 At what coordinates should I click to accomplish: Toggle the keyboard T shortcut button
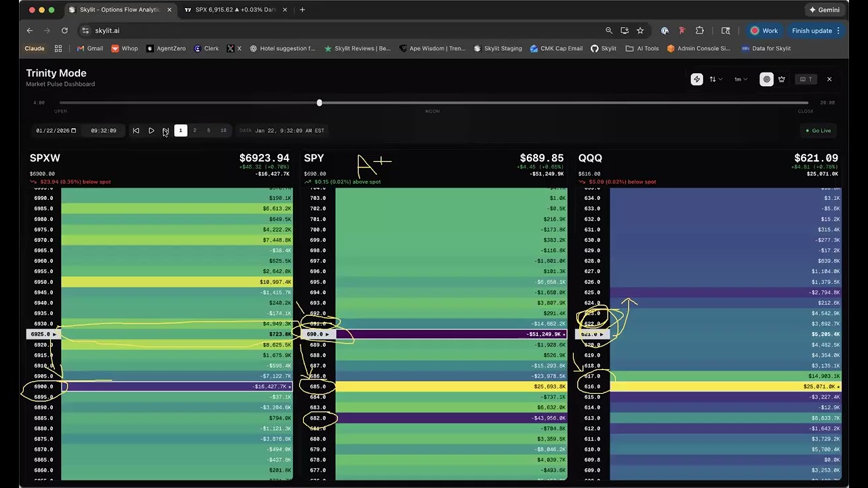806,79
